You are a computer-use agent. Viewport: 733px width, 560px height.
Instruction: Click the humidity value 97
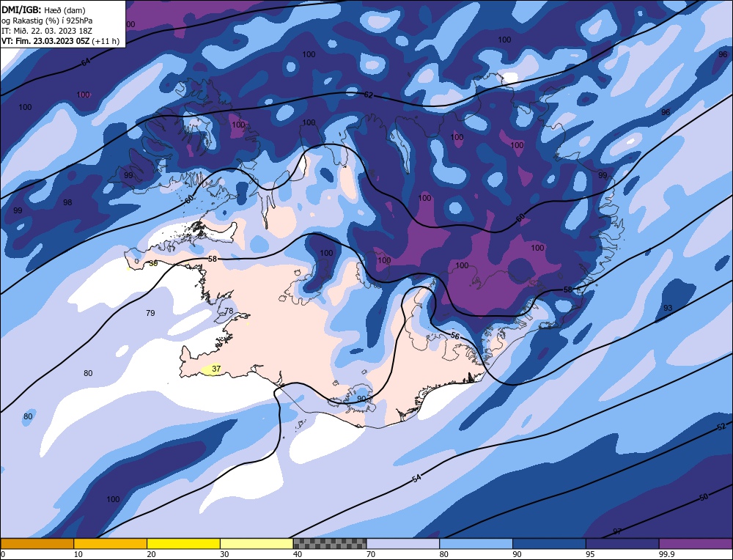pos(617,532)
